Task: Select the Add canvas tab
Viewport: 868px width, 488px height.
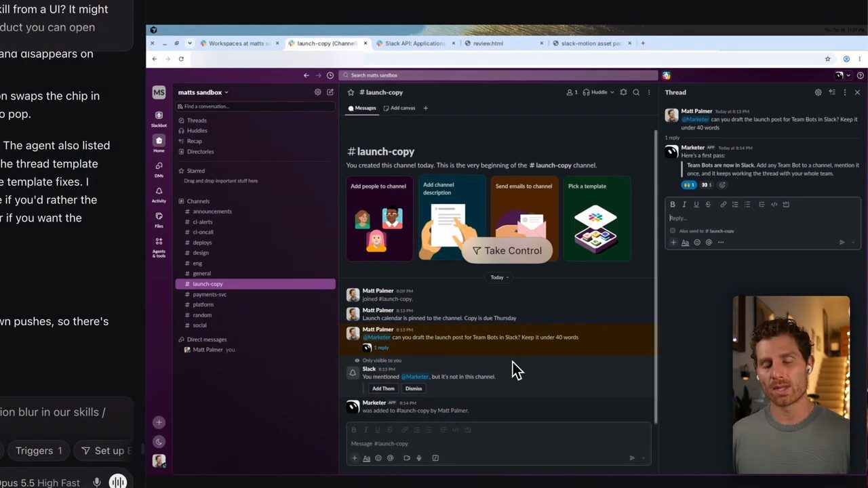Action: click(x=399, y=108)
